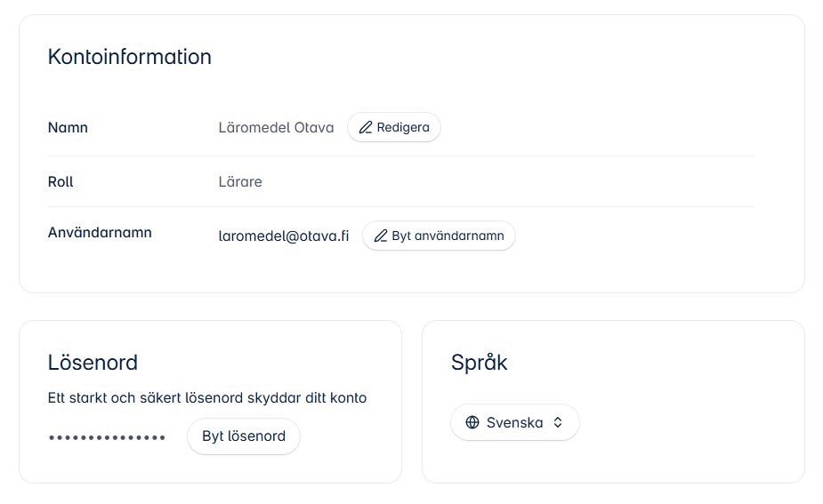Click the laromedel@otava.fi username text
The width and height of the screenshot is (823, 504).
click(x=284, y=236)
